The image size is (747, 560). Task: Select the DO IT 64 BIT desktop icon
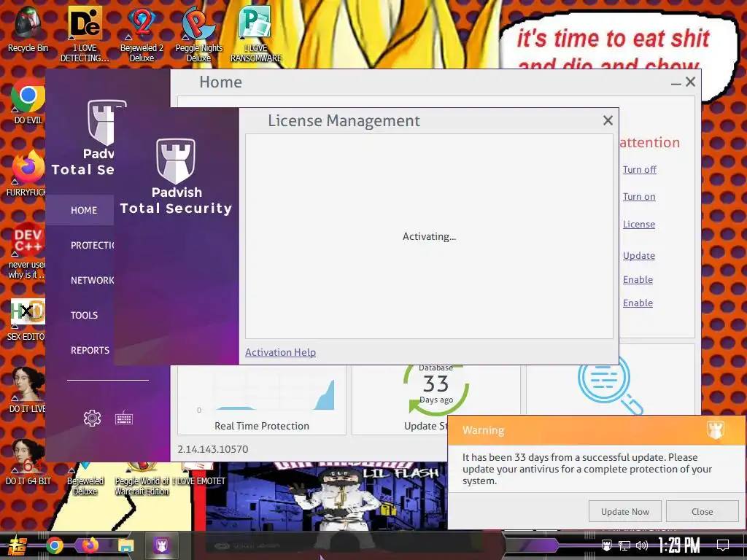click(x=28, y=462)
